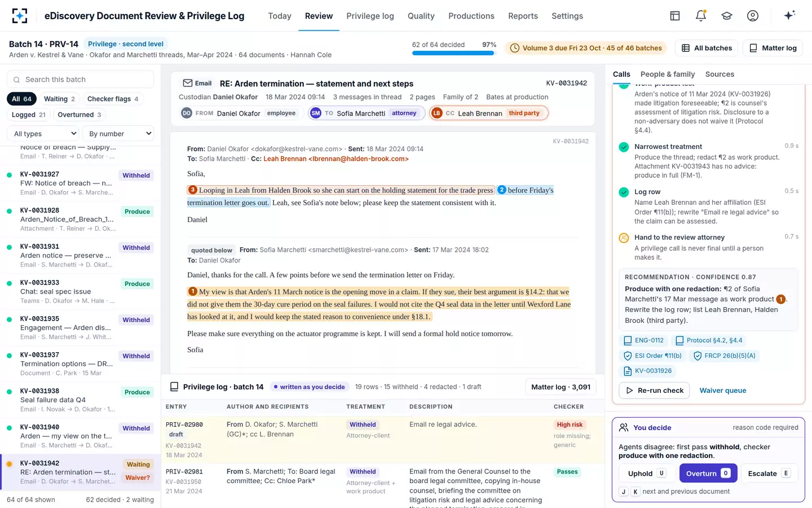The image size is (812, 508).
Task: Click the eDiscovery app logo icon
Action: click(20, 16)
